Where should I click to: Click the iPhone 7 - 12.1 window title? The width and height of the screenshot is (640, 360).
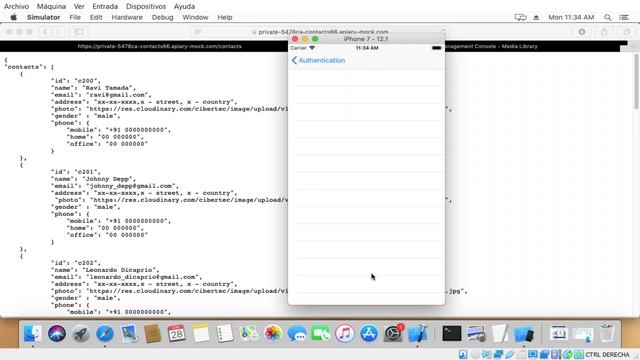point(366,39)
